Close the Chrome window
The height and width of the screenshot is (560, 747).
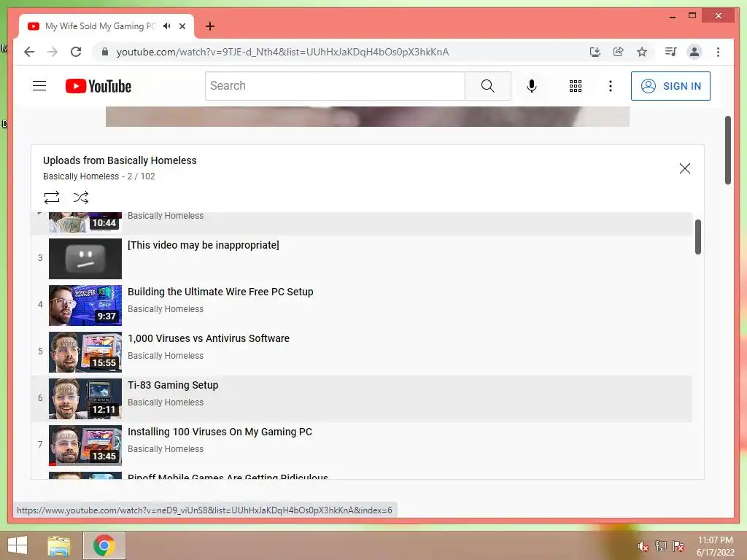tap(719, 16)
